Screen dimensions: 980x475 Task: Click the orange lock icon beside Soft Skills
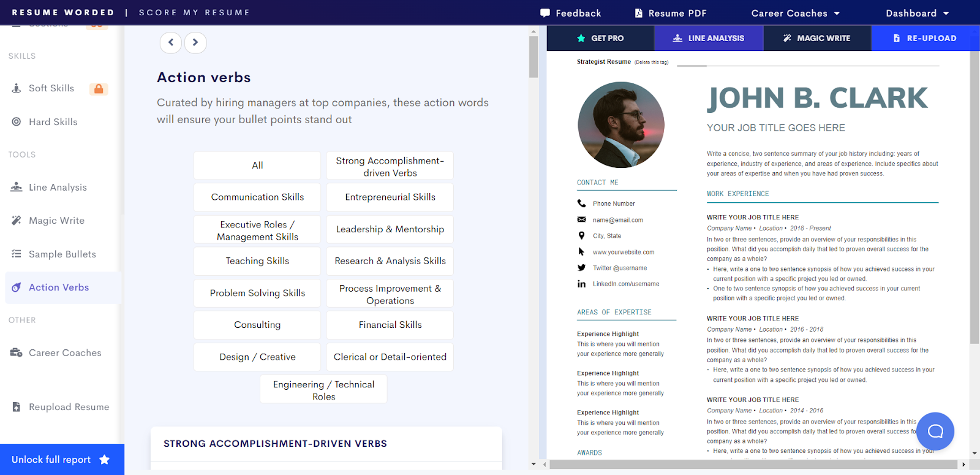click(98, 89)
